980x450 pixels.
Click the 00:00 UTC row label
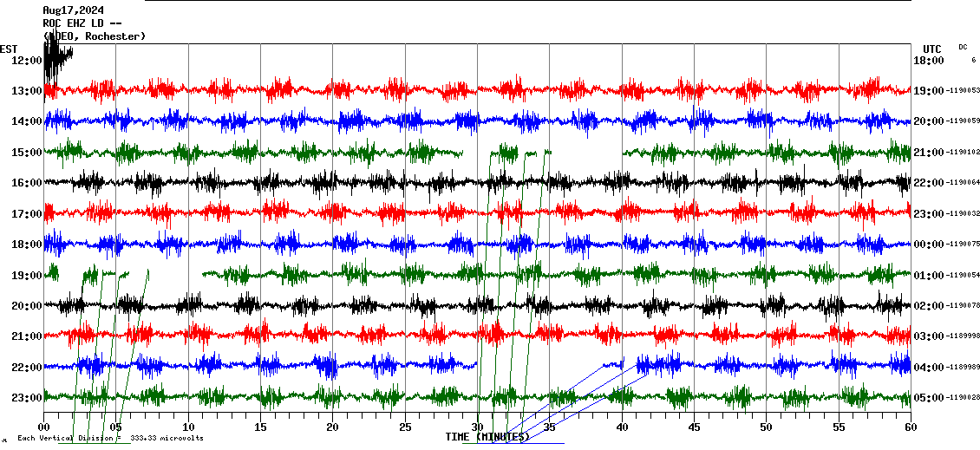pos(928,245)
